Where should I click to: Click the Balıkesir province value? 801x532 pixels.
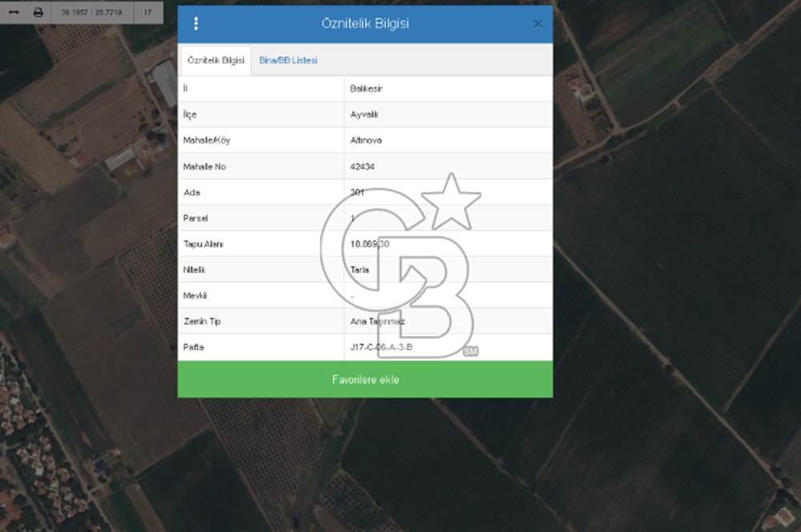366,89
